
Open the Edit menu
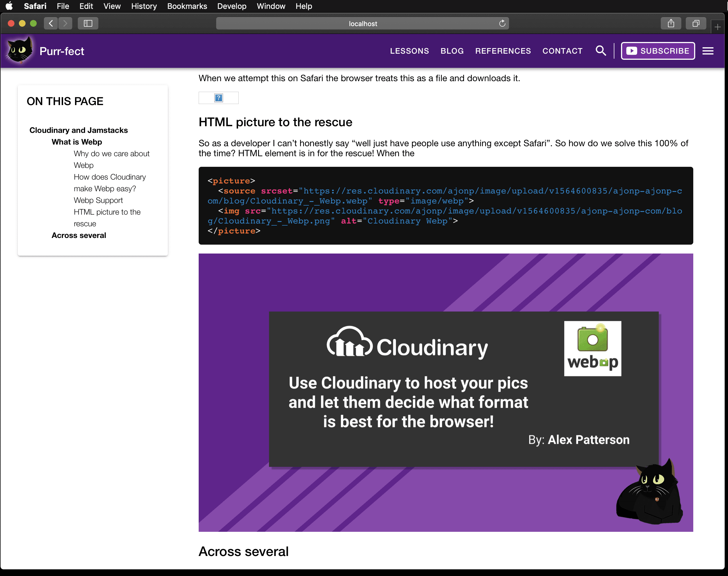tap(86, 6)
